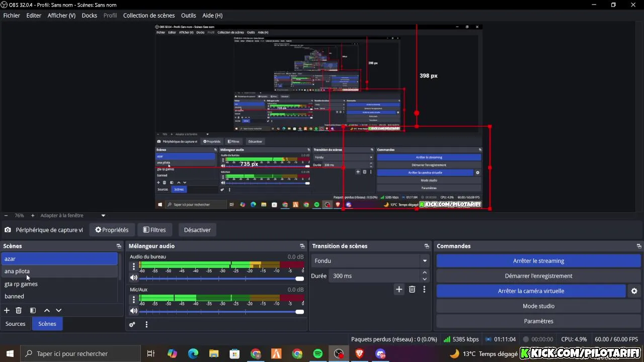The image size is (644, 362).
Task: Add a new transition with plus
Action: (x=399, y=289)
